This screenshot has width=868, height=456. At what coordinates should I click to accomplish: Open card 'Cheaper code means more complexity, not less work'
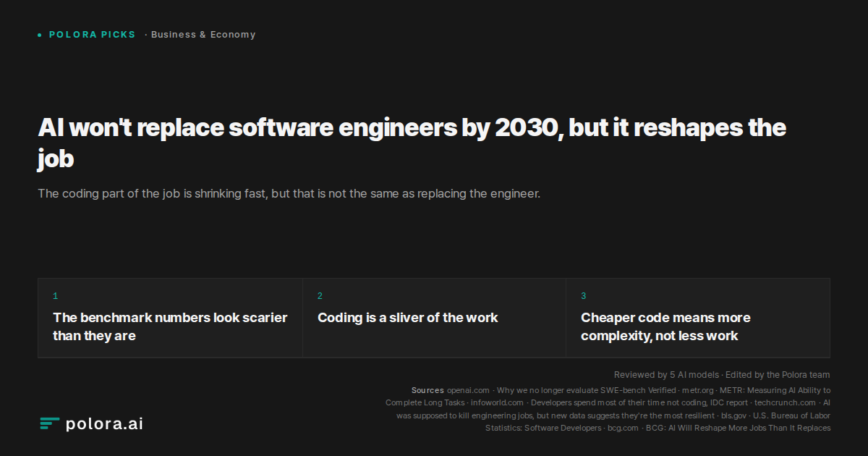point(698,318)
